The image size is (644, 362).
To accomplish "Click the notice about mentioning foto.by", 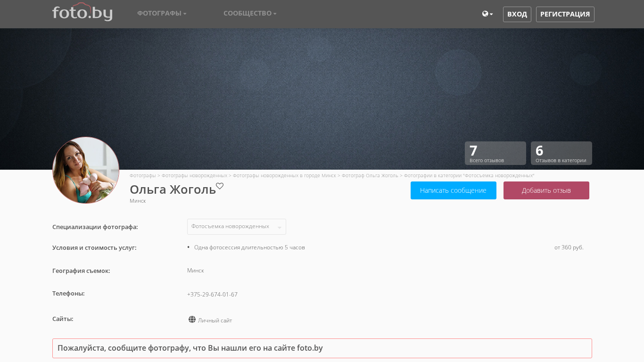I will click(x=322, y=348).
